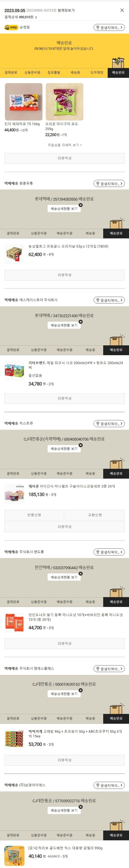View delivery status for 롯데택배 251394383586
Viewport: 129px width, 868px height.
tap(64, 209)
